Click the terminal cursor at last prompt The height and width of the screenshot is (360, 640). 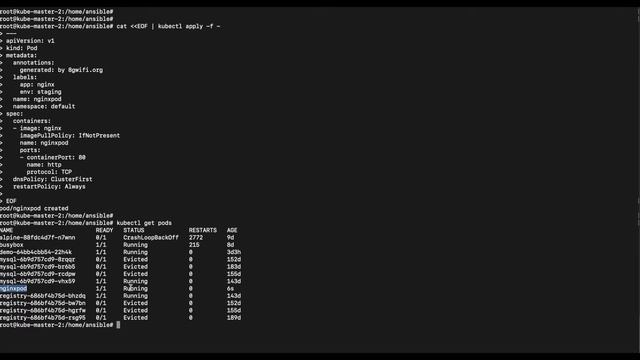coord(118,325)
